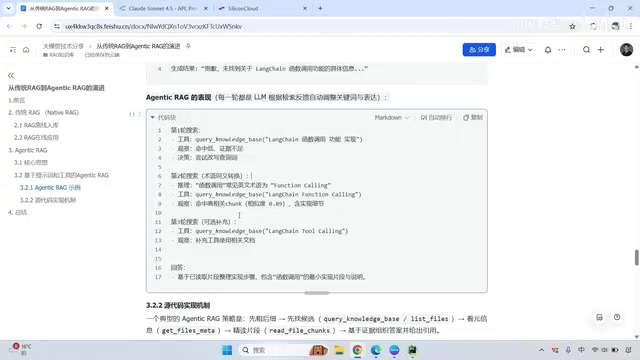The height and width of the screenshot is (360, 640).
Task: Open the Windows Start menu
Action: 227,350
